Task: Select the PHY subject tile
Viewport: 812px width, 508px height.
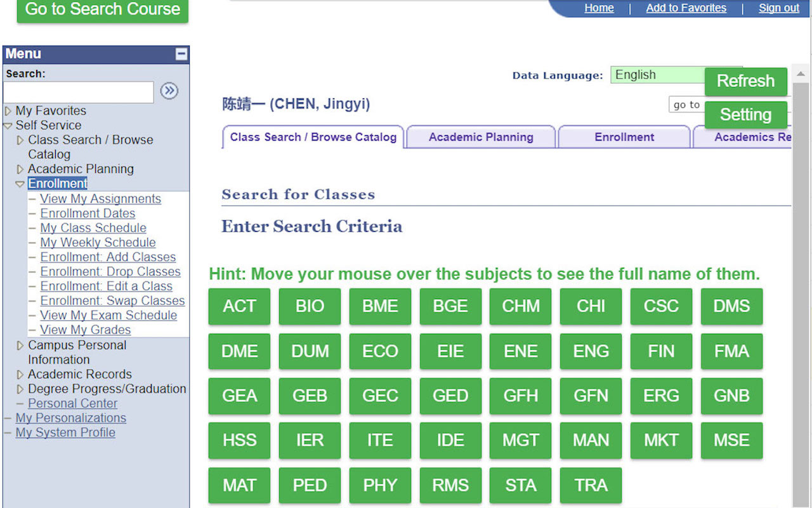Action: point(380,485)
